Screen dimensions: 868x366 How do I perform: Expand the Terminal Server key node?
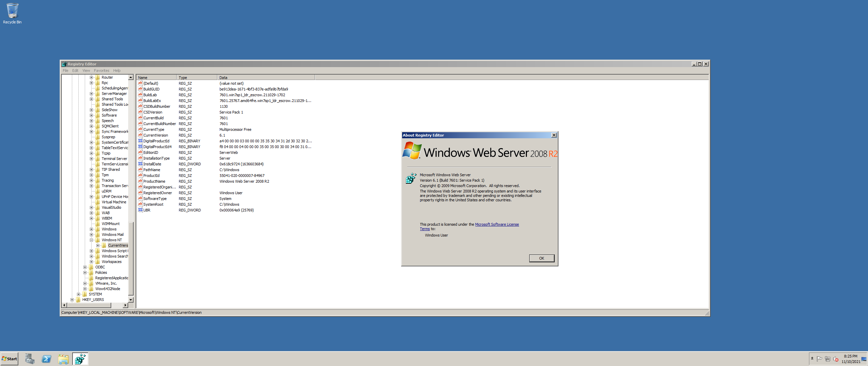point(91,159)
